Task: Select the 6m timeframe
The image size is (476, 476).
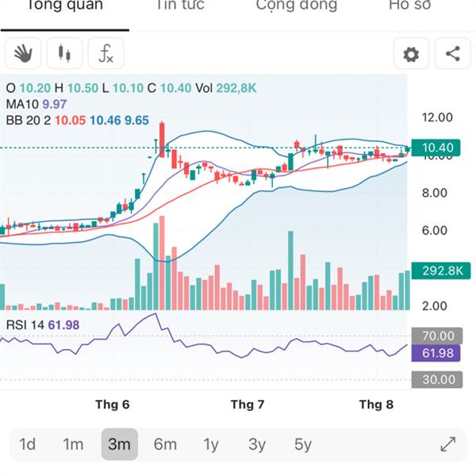Action: coord(165,444)
